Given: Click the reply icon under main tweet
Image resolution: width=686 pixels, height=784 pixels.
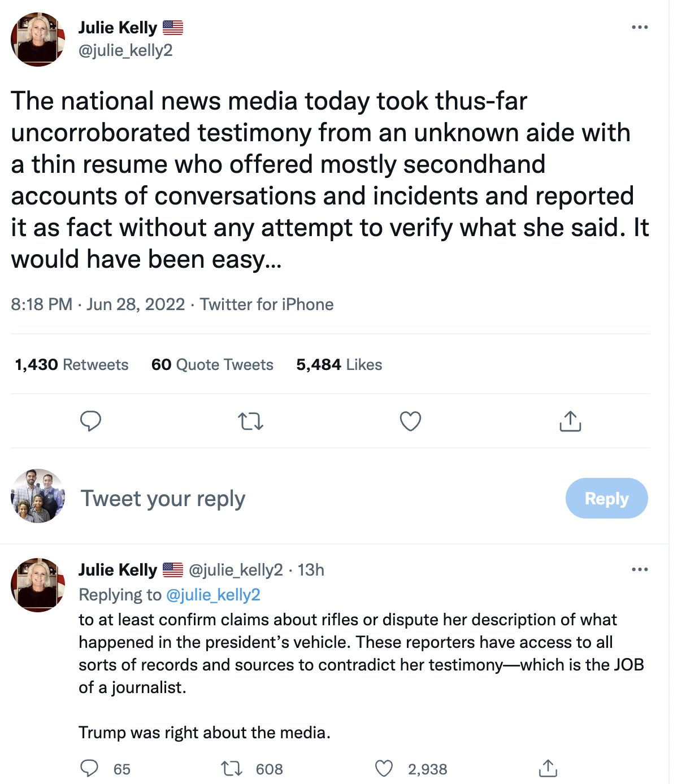Looking at the screenshot, I should click(x=90, y=421).
